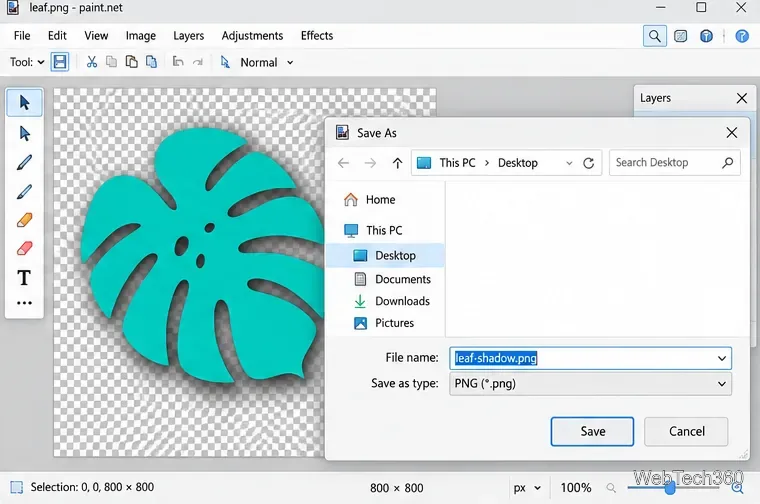Select the Pencil tool
This screenshot has width=760, height=504.
pos(24,192)
